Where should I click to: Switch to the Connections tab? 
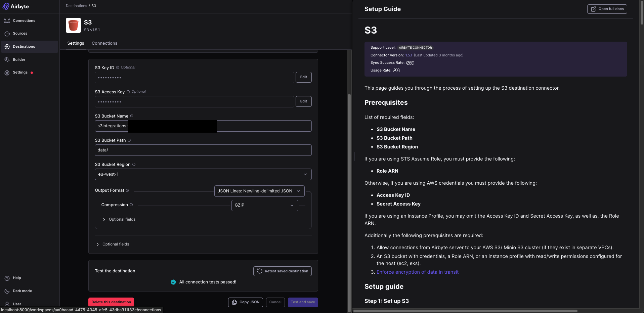click(104, 43)
